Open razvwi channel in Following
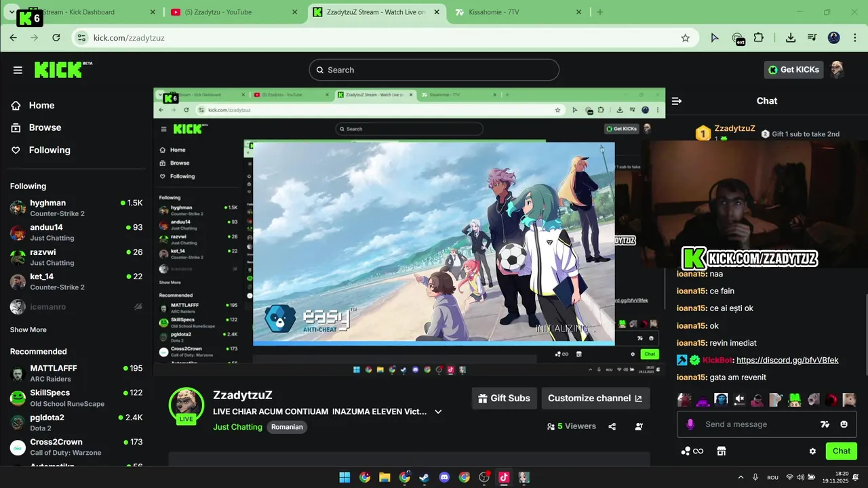Image resolution: width=868 pixels, height=488 pixels. click(76, 257)
